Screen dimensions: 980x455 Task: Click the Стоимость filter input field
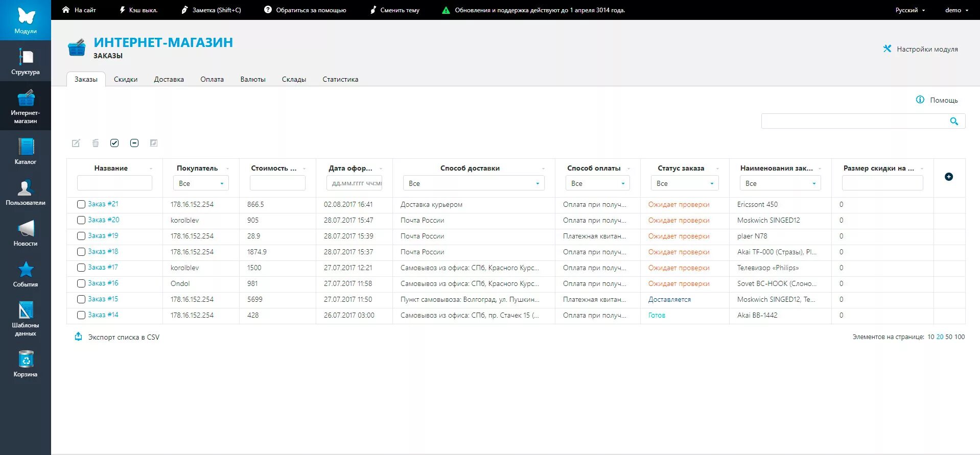click(x=277, y=183)
